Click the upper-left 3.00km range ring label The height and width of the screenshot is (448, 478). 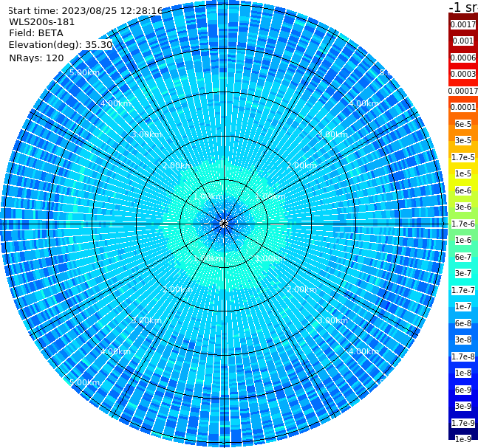[x=146, y=134]
